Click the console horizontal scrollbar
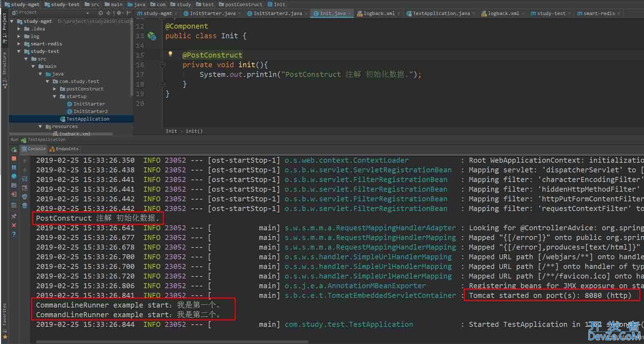Image resolution: width=644 pixels, height=344 pixels. pos(172,342)
